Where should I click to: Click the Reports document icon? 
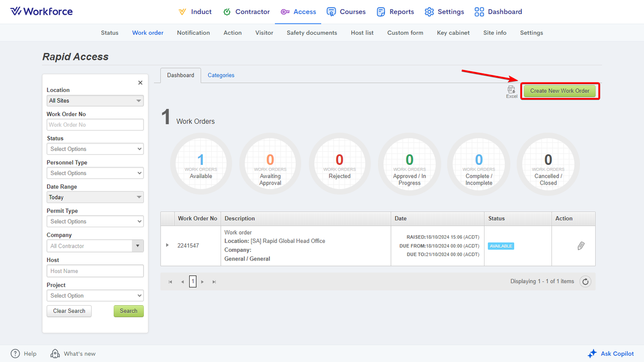click(381, 12)
